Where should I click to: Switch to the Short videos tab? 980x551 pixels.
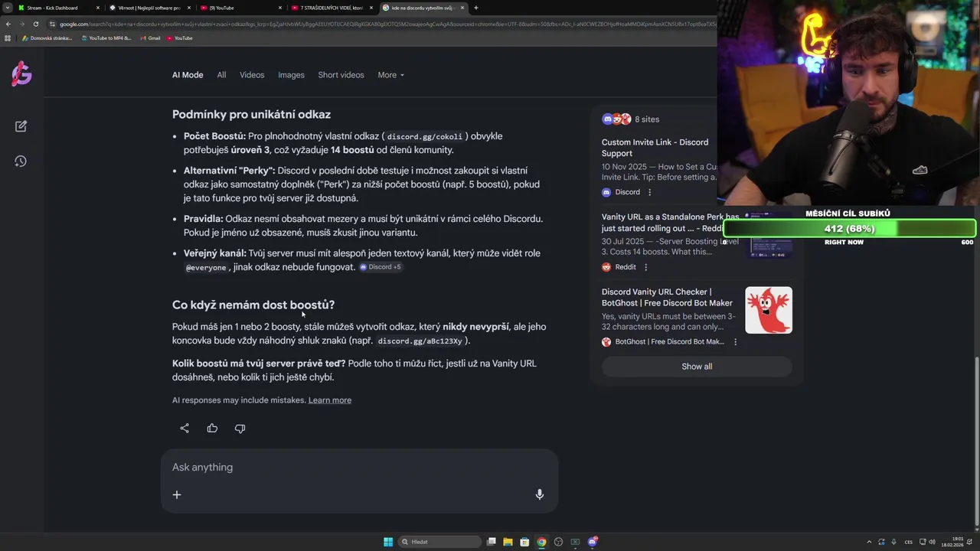point(341,75)
